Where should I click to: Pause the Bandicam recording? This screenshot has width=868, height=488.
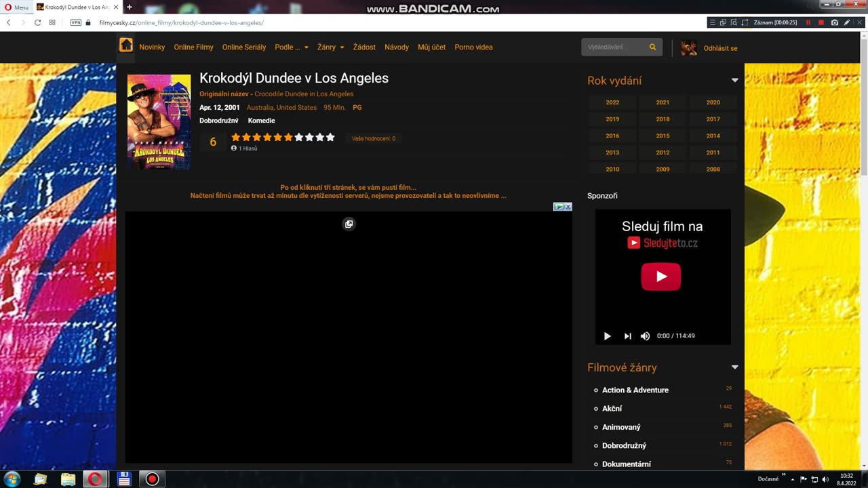point(808,22)
